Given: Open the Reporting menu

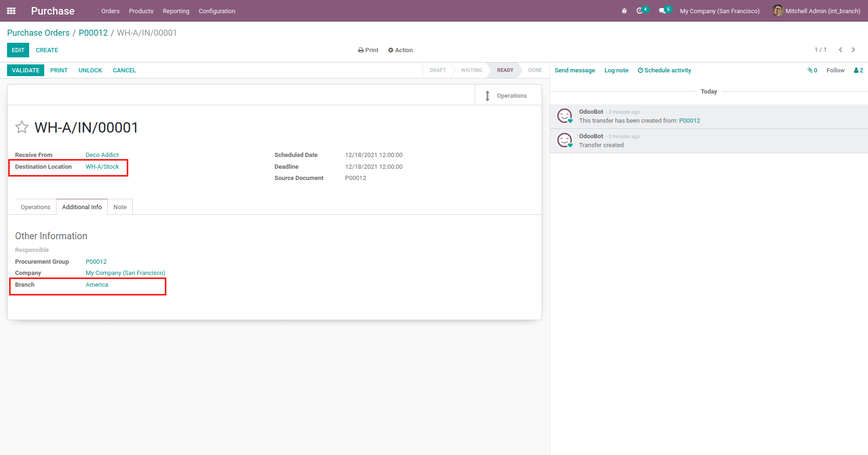Looking at the screenshot, I should (176, 11).
